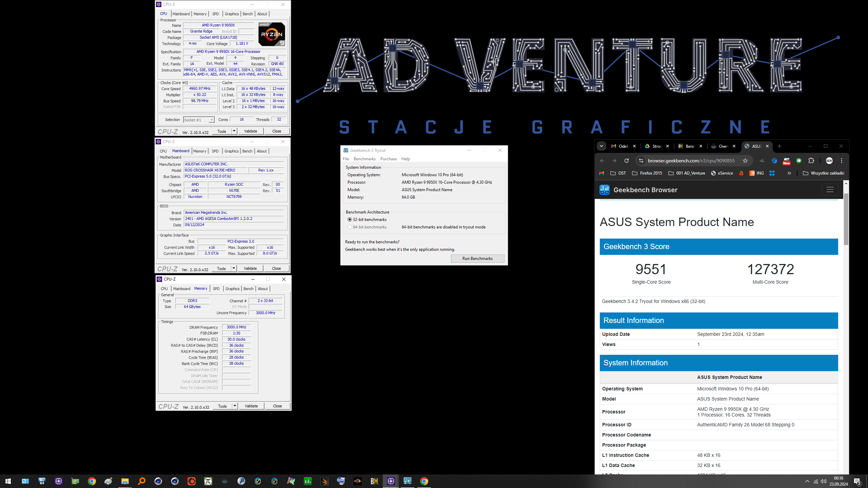
Task: Show hidden system tray icons
Action: 807,481
